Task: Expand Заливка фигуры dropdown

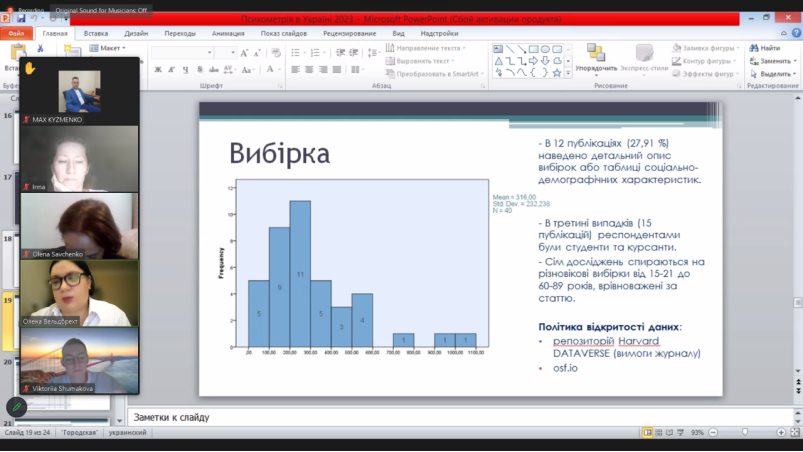Action: point(706,47)
